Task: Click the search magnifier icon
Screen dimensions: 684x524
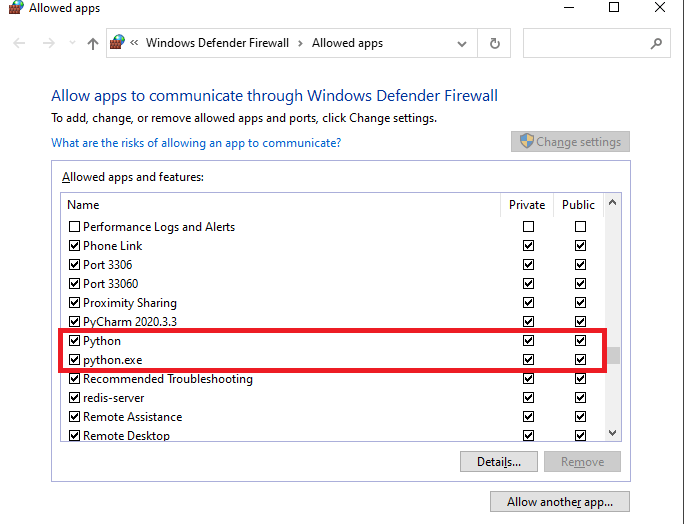Action: tap(656, 44)
